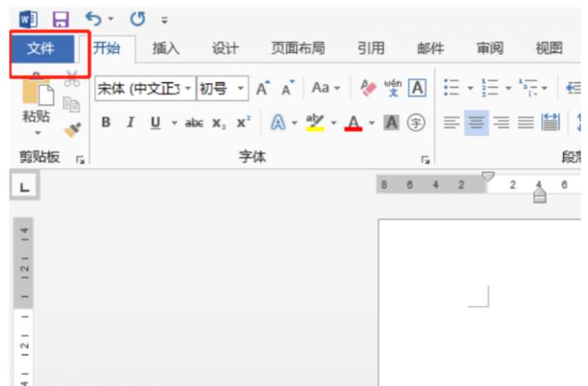Click the Undo arrow icon

(x=93, y=18)
